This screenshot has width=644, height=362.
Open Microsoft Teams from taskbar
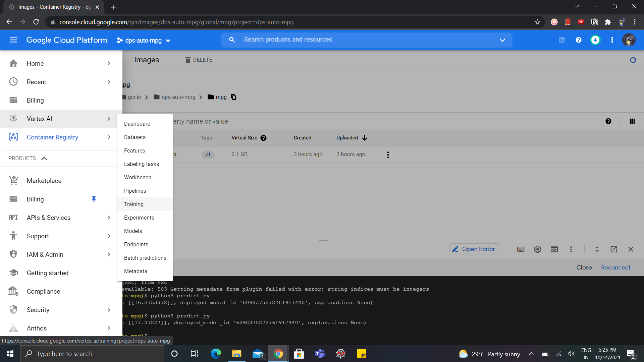pos(320,354)
